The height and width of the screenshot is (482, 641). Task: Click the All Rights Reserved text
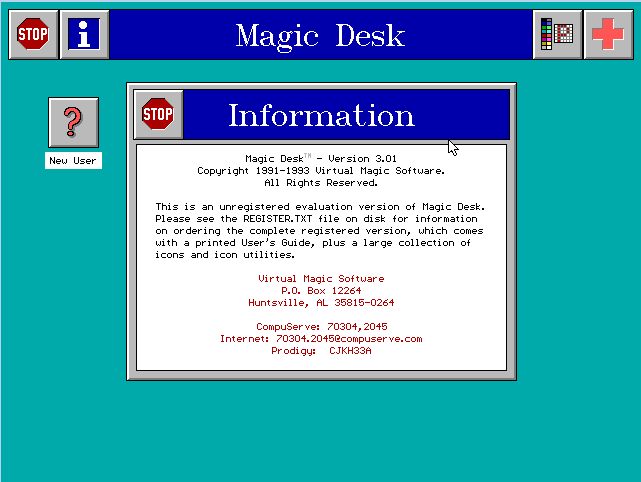pos(321,183)
